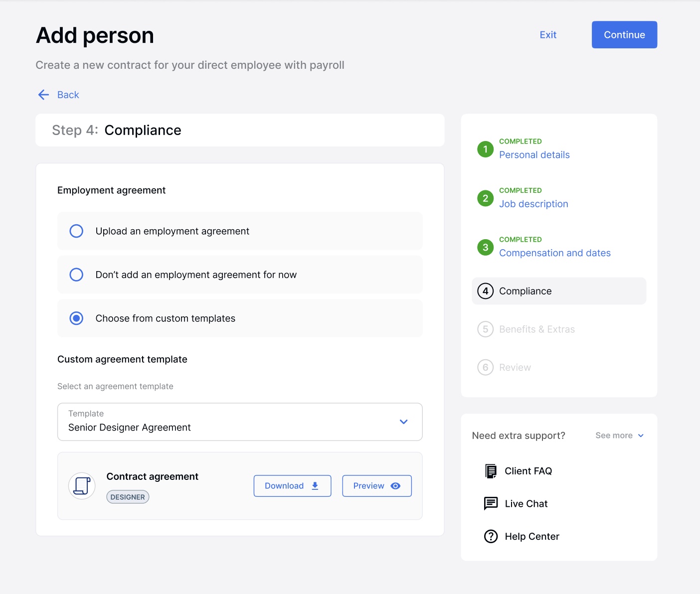Image resolution: width=700 pixels, height=594 pixels.
Task: Go to Compensation and dates step
Action: tap(555, 253)
